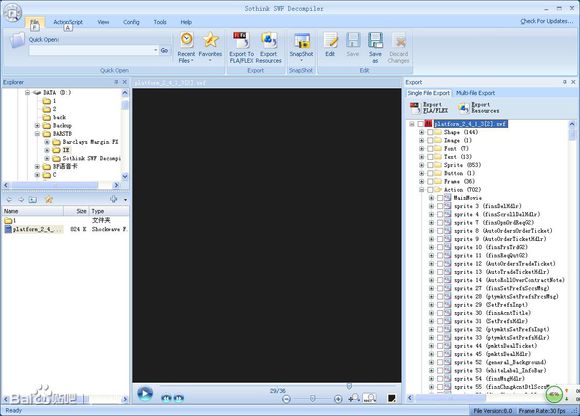The height and width of the screenshot is (416, 580).
Task: Click the back arrow in file list toolbar
Action: point(9,200)
